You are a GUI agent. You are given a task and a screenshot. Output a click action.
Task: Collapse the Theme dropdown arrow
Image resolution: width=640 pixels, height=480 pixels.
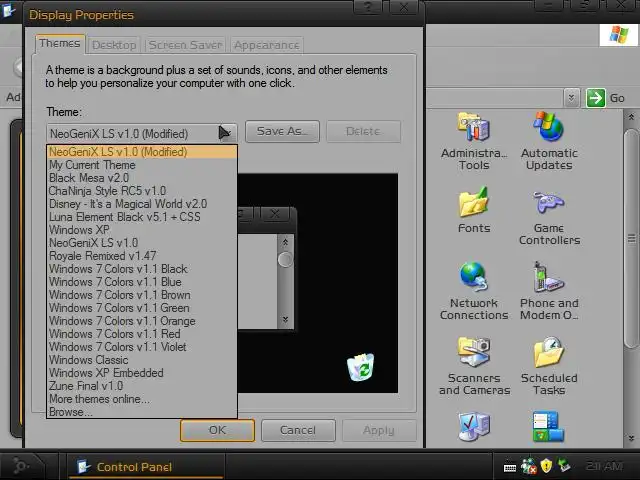click(x=227, y=133)
